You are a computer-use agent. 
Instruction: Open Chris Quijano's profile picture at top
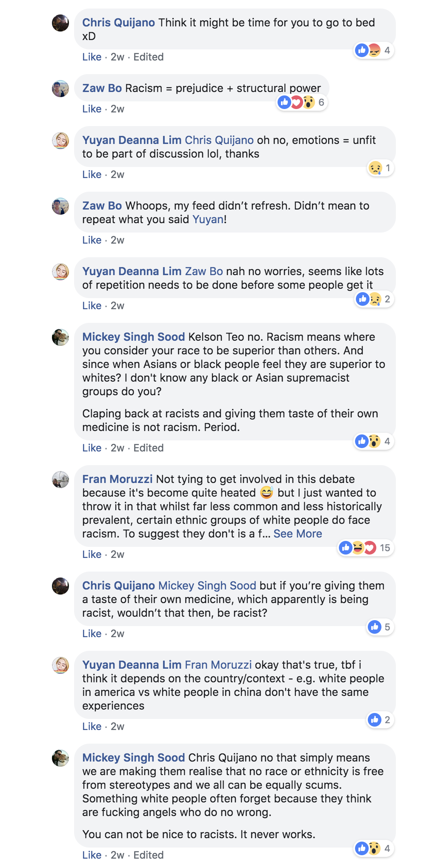click(x=60, y=23)
